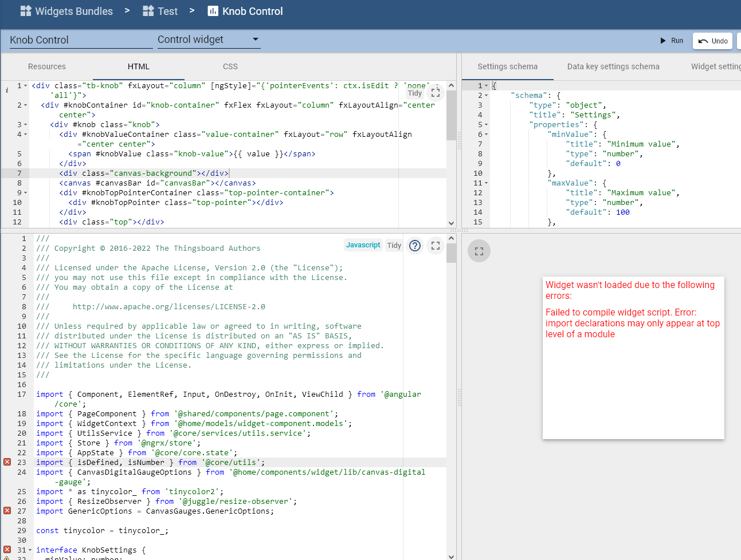Click the fullscreen icon in the preview panel
This screenshot has width=741, height=560.
pyautogui.click(x=479, y=251)
